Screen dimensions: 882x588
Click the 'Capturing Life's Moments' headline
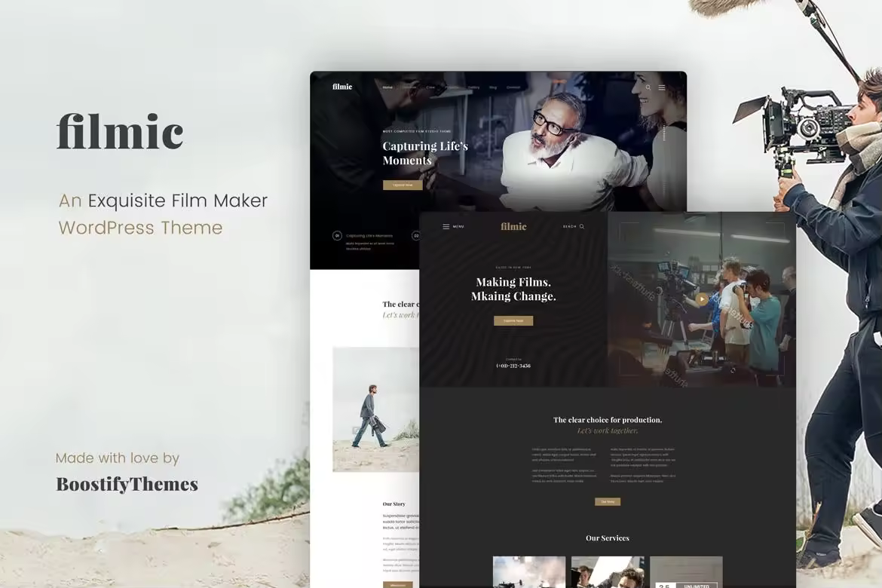pyautogui.click(x=425, y=153)
